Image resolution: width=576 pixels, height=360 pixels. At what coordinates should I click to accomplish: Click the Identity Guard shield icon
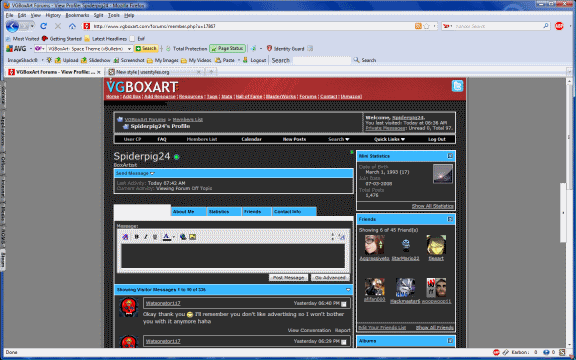269,48
